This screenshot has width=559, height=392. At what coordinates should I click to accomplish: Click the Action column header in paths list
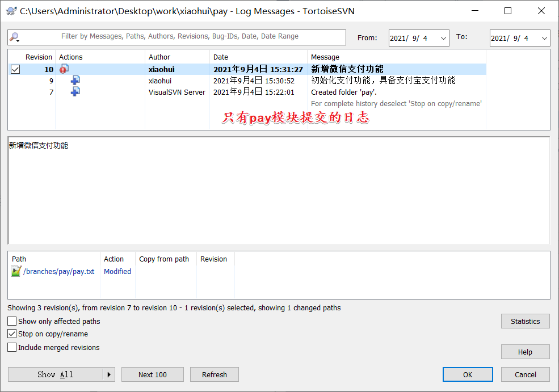[x=114, y=259]
